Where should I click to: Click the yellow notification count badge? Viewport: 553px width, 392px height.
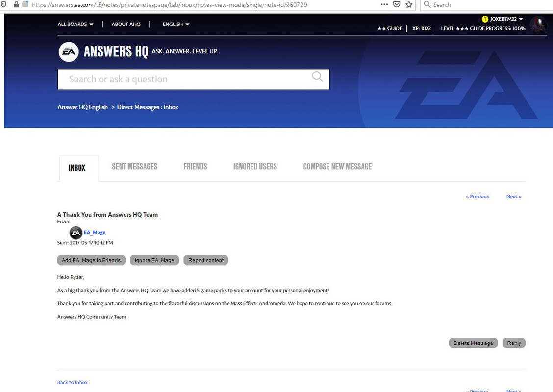point(485,19)
